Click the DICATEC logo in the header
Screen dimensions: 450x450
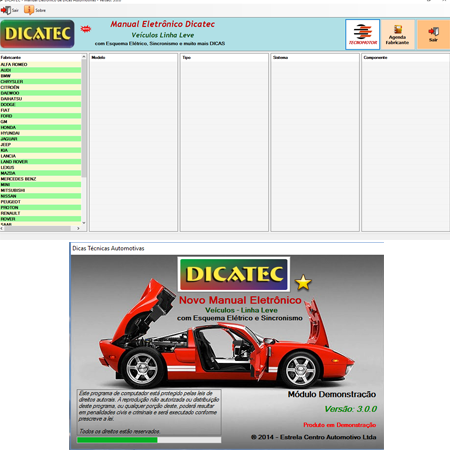37,34
